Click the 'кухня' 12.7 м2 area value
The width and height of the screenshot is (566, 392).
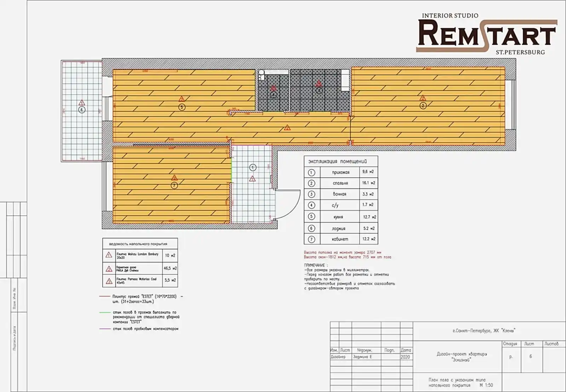[x=369, y=217]
